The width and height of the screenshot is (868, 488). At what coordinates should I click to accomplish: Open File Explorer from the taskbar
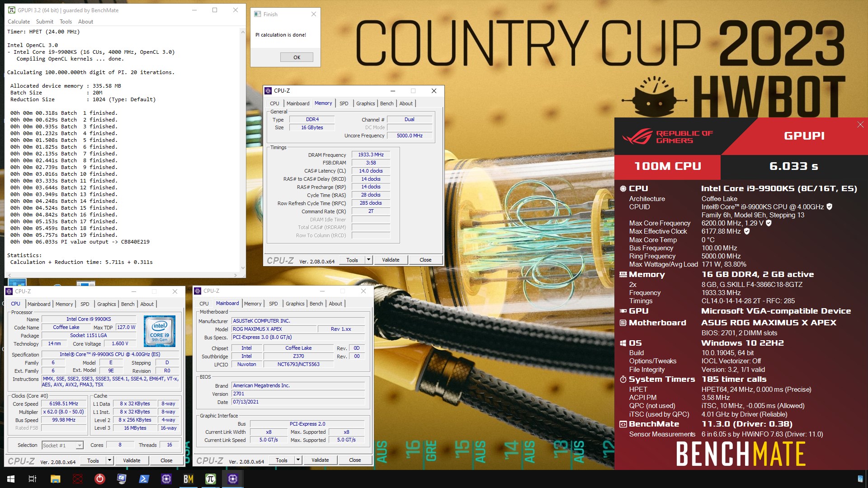click(55, 479)
